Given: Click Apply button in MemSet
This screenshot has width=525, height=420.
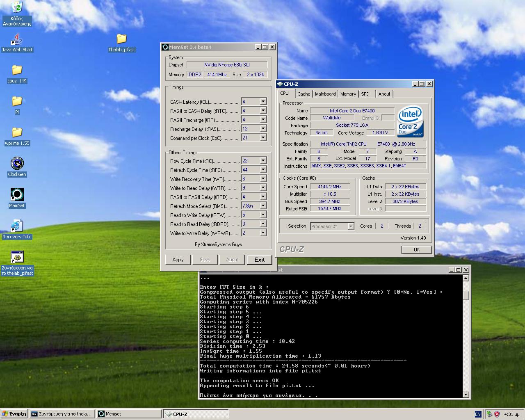Looking at the screenshot, I should coord(178,260).
